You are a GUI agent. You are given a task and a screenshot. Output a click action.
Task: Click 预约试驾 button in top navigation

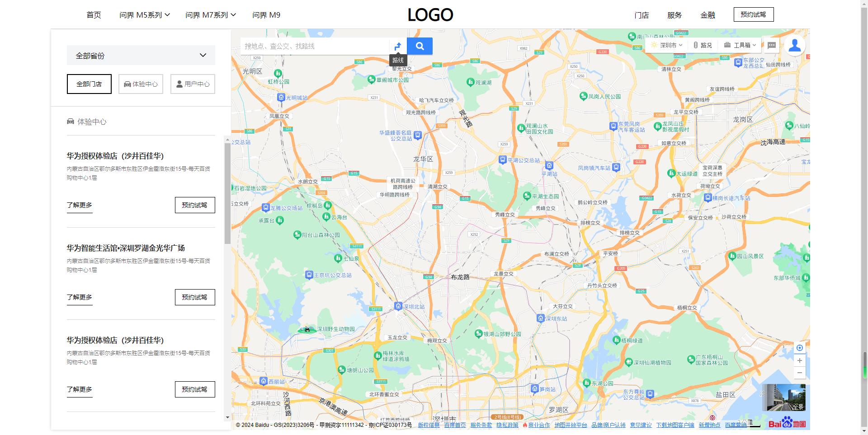click(x=754, y=14)
